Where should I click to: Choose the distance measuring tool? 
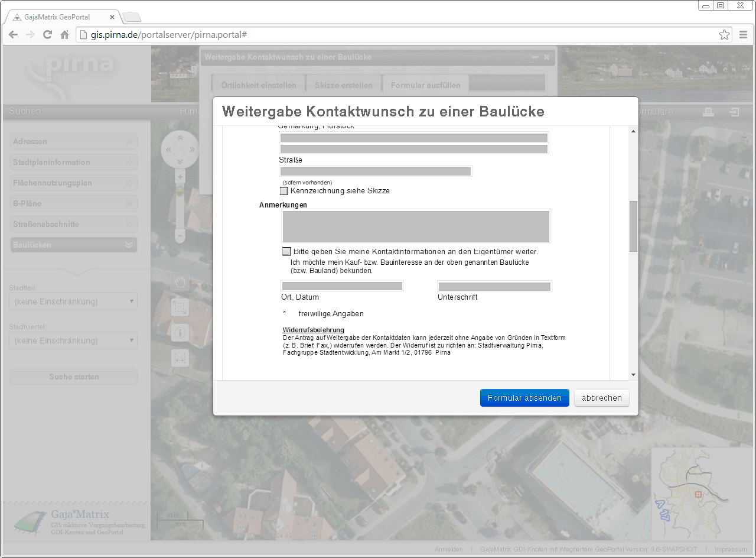180,358
